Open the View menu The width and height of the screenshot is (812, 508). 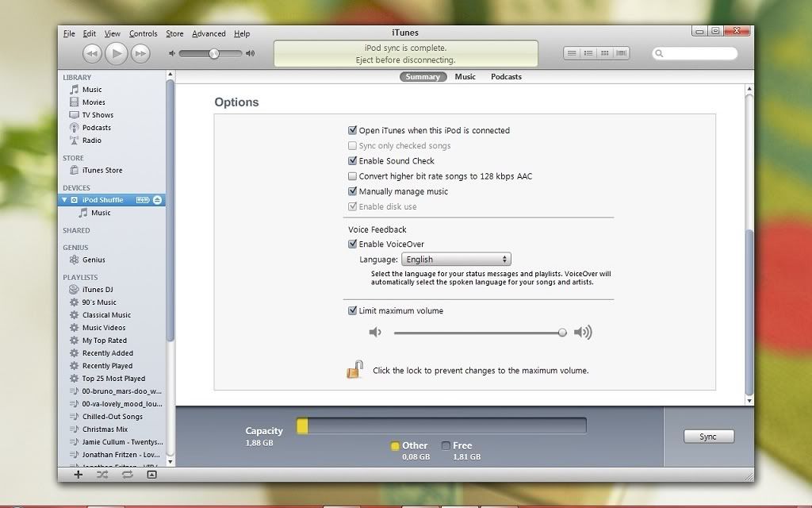(x=112, y=33)
